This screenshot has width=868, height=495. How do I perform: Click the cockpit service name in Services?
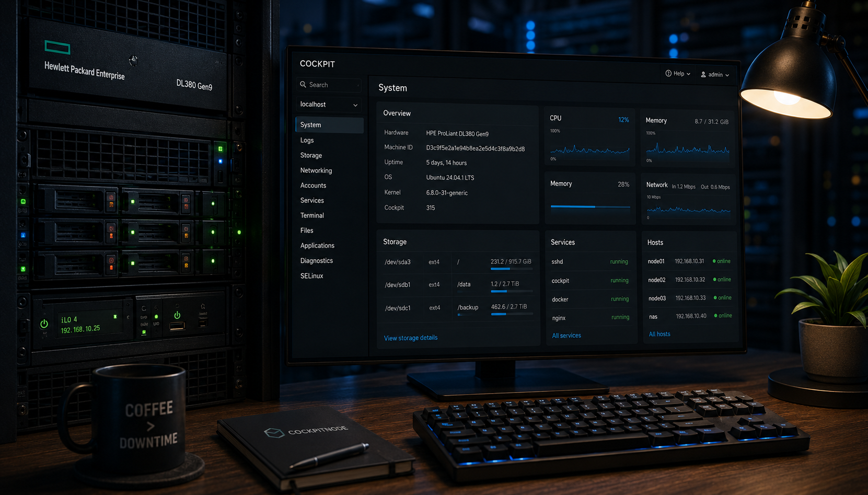[560, 281]
